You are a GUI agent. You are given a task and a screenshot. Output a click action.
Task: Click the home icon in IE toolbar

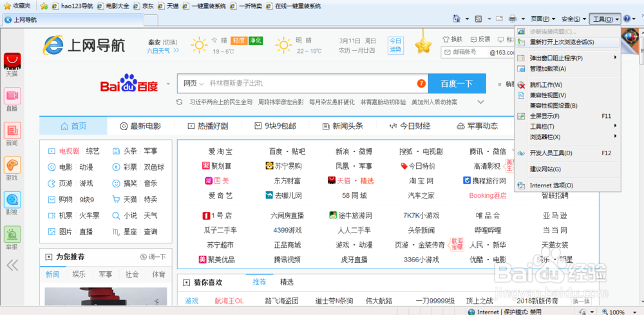pyautogui.click(x=456, y=19)
